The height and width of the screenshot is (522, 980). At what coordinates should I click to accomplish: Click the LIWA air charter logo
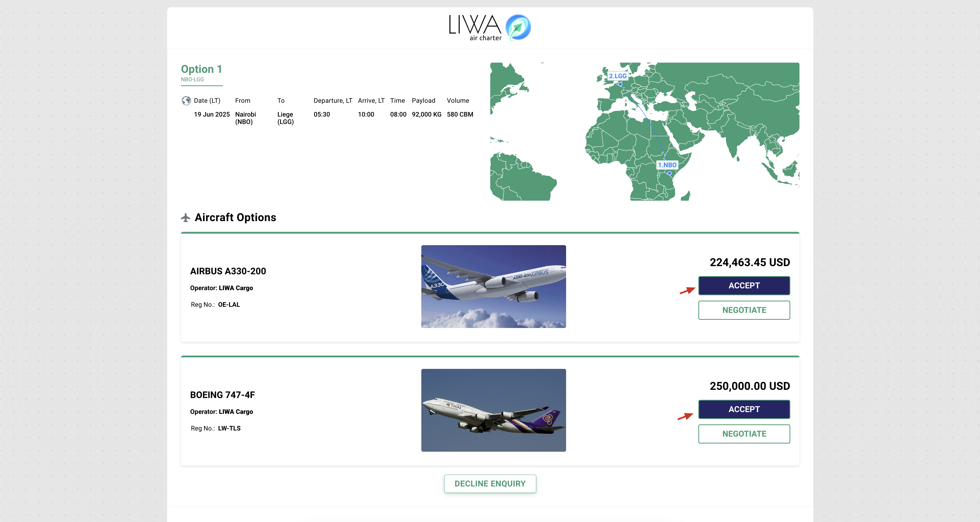pyautogui.click(x=490, y=27)
